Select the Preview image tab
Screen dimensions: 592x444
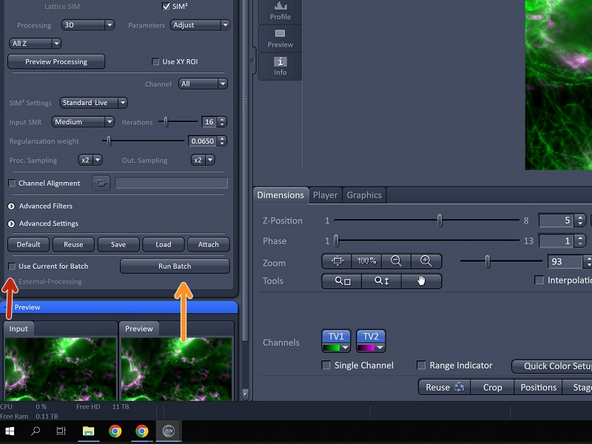(139, 329)
